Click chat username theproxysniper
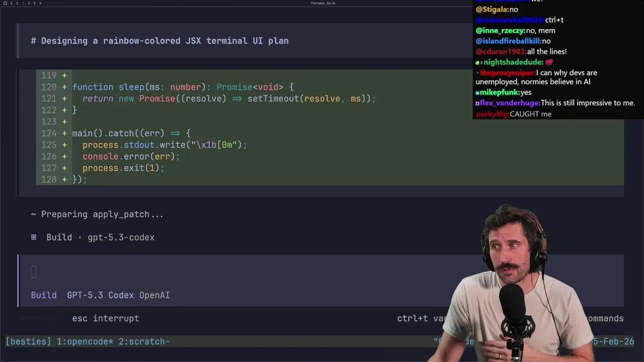The width and height of the screenshot is (644, 362). (507, 73)
